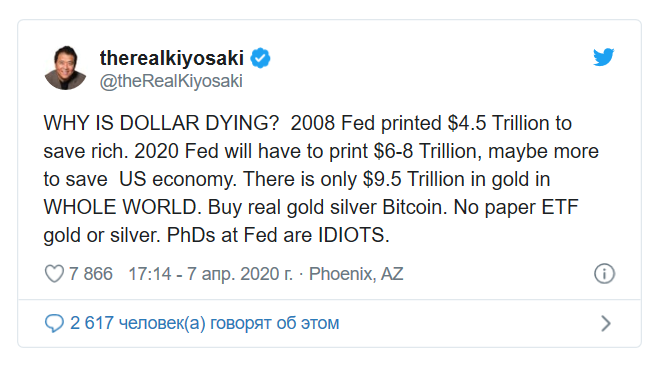Viewport: 661px width, 366px height.
Task: Open therealkiyosaki display name
Action: click(x=172, y=58)
